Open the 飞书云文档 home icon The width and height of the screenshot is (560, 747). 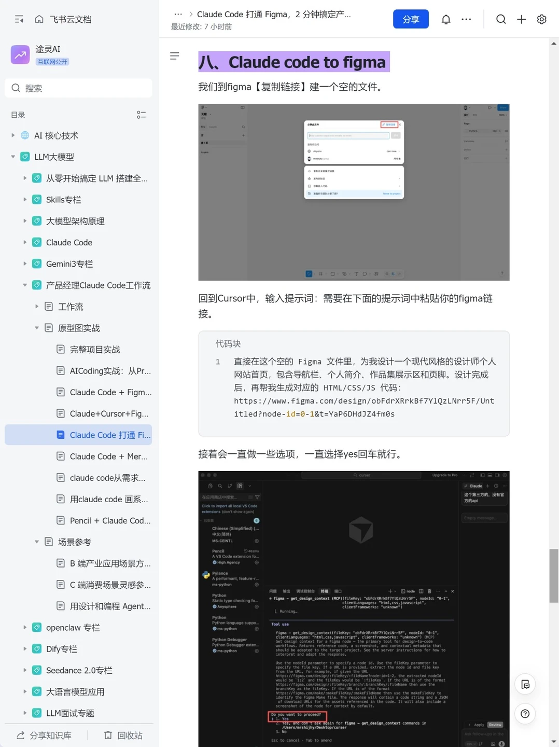pyautogui.click(x=39, y=19)
